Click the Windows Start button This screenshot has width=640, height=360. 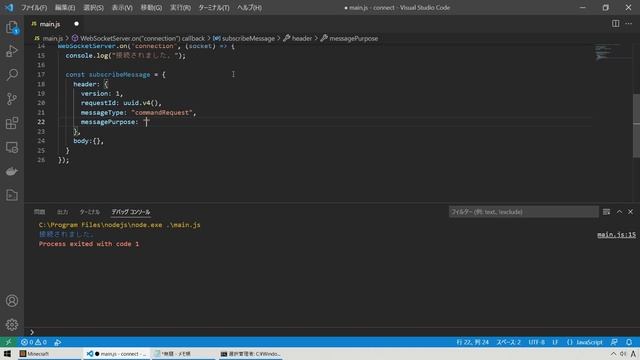click(x=7, y=354)
